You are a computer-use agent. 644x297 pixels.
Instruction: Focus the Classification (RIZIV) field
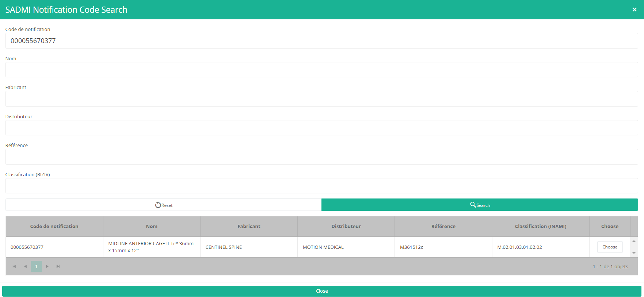(x=321, y=186)
